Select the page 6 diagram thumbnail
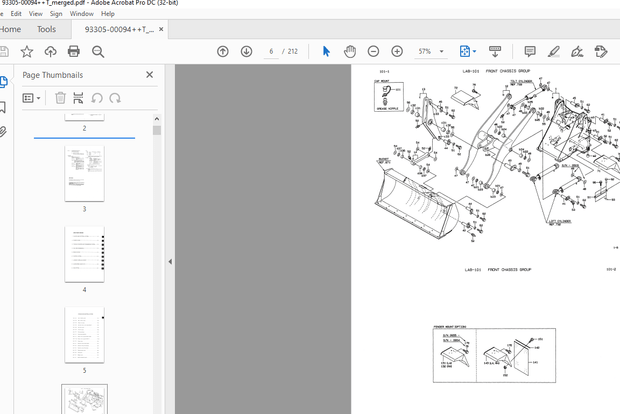Viewport: 620px width, 414px height. coord(84,399)
